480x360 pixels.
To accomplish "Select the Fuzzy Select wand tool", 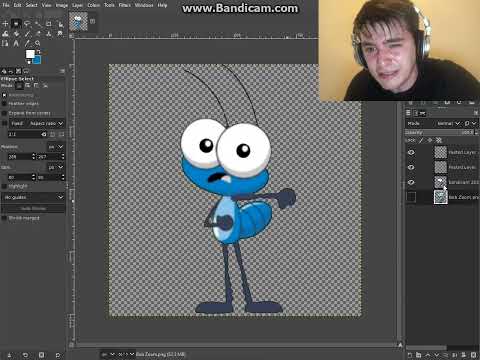I will [38, 24].
